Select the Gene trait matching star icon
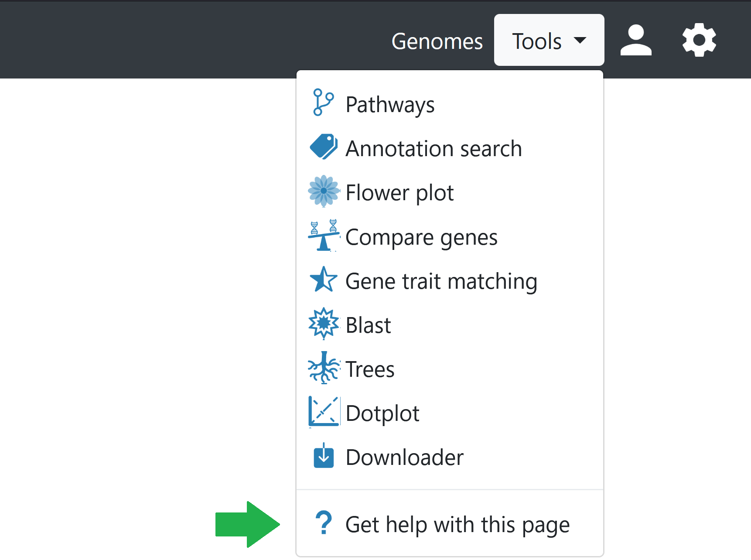The width and height of the screenshot is (751, 560). click(x=323, y=280)
